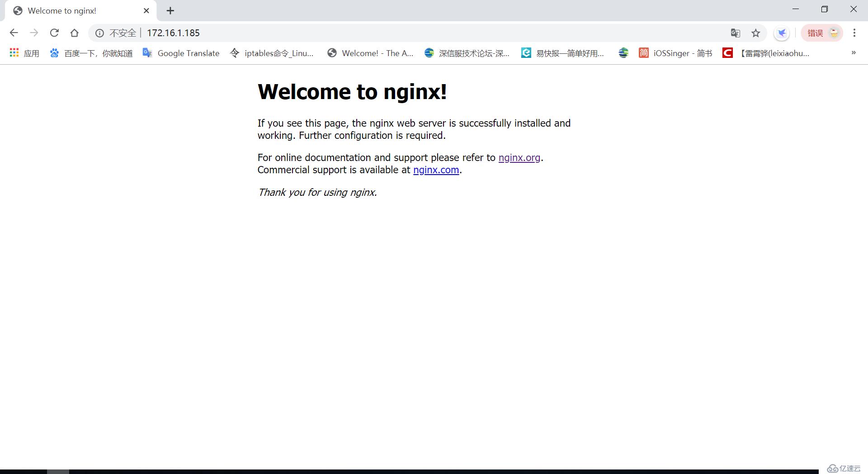
Task: Bookmark this page with the star
Action: point(756,33)
